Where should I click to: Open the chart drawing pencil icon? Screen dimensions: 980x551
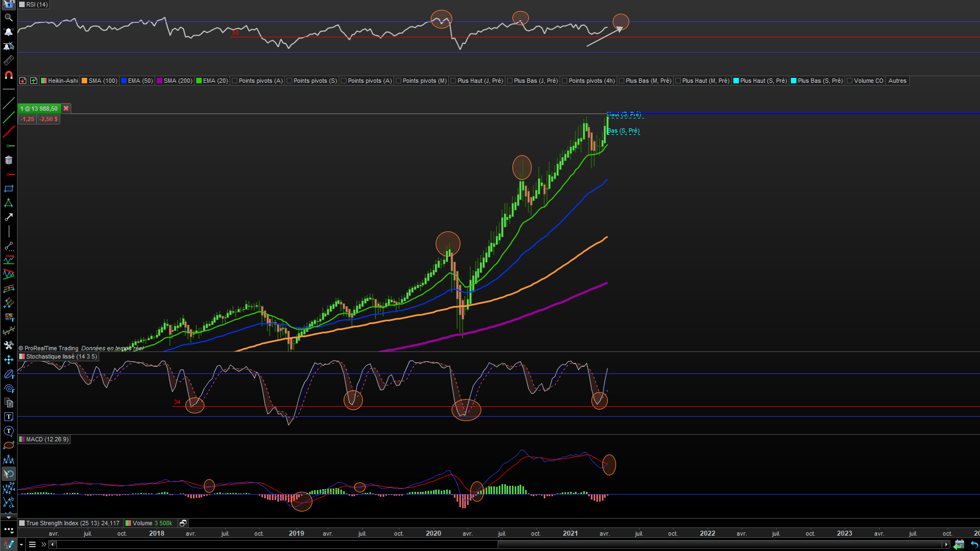pos(8,544)
